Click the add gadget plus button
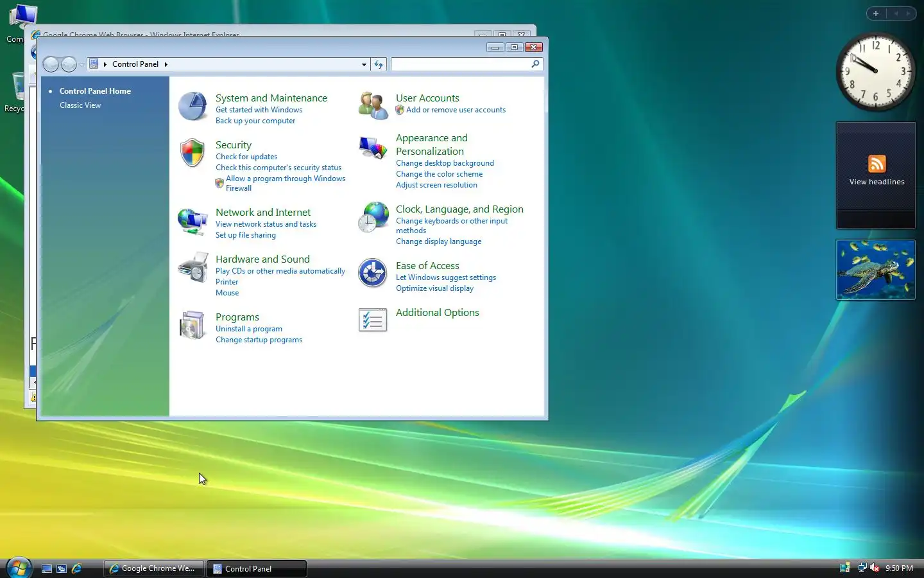924x578 pixels. pos(876,13)
